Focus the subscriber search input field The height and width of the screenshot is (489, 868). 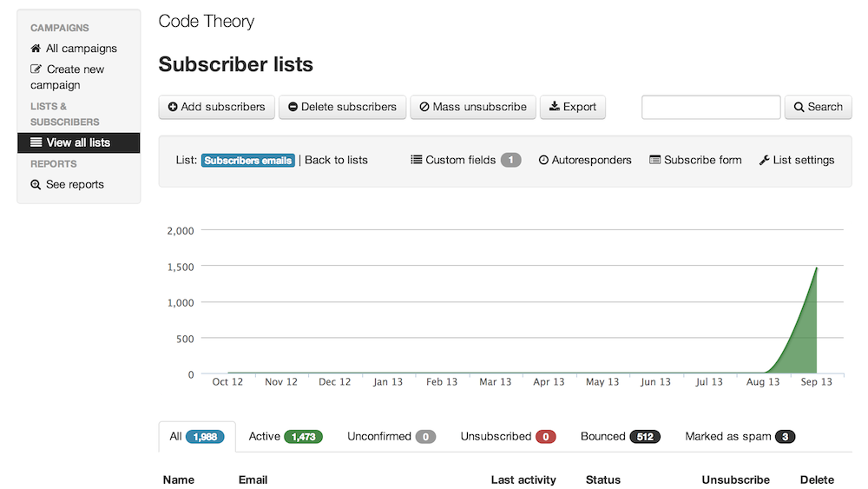[x=711, y=107]
